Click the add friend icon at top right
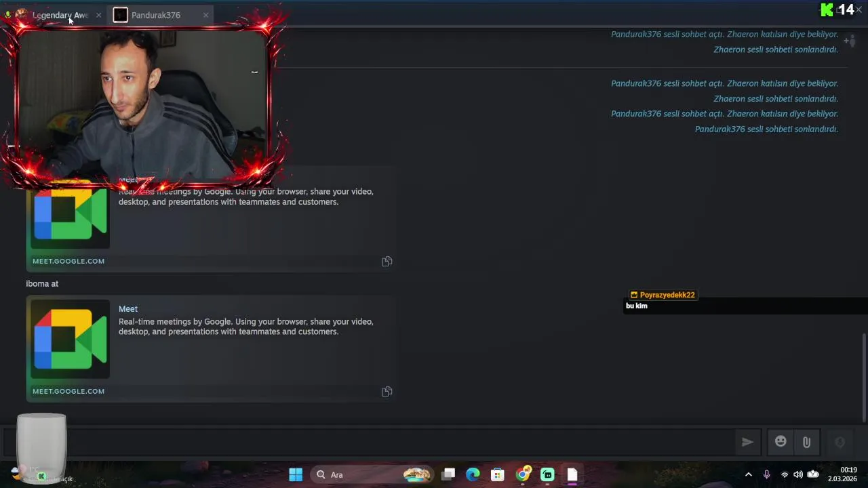Image resolution: width=868 pixels, height=488 pixels. (850, 41)
